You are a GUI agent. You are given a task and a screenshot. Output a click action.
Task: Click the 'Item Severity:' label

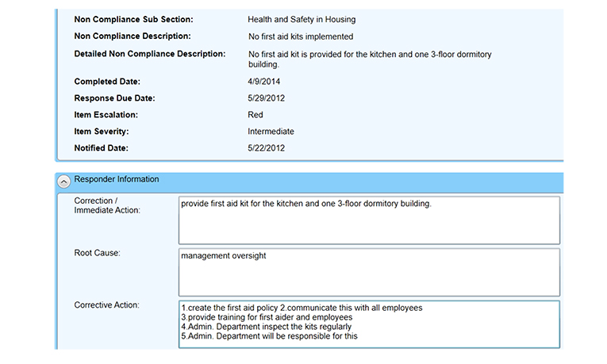point(102,132)
